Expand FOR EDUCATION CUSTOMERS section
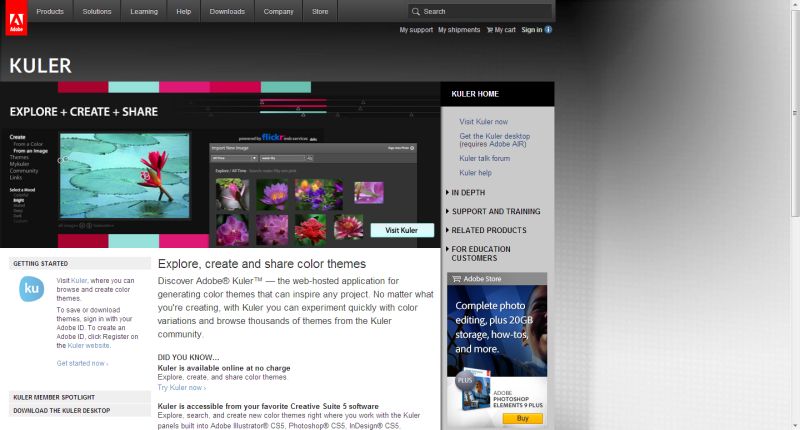The height and width of the screenshot is (430, 800). point(479,254)
